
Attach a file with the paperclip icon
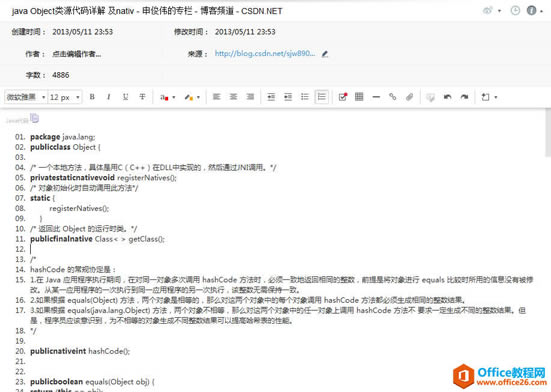point(409,97)
